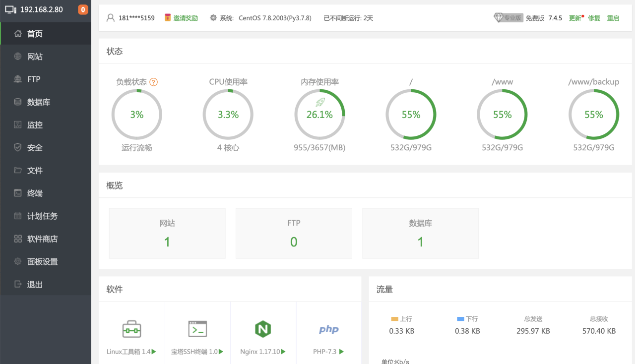Viewport: 635px width, 364px height.
Task: Click the CPU使用率 circular gauge
Action: pyautogui.click(x=228, y=115)
